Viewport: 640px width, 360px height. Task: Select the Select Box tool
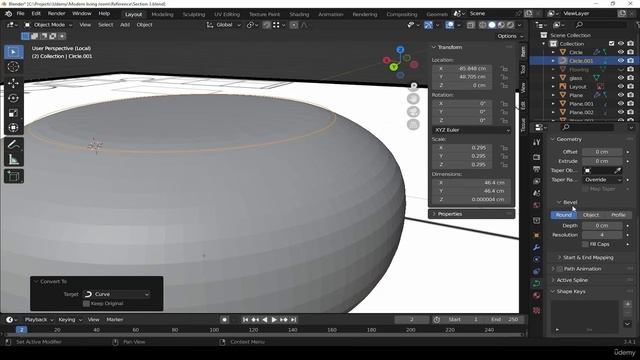(x=13, y=52)
